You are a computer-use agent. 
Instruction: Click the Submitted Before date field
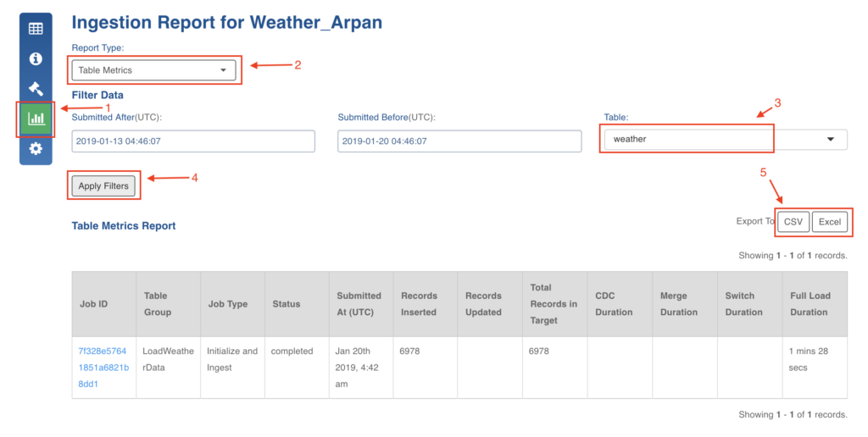click(459, 141)
